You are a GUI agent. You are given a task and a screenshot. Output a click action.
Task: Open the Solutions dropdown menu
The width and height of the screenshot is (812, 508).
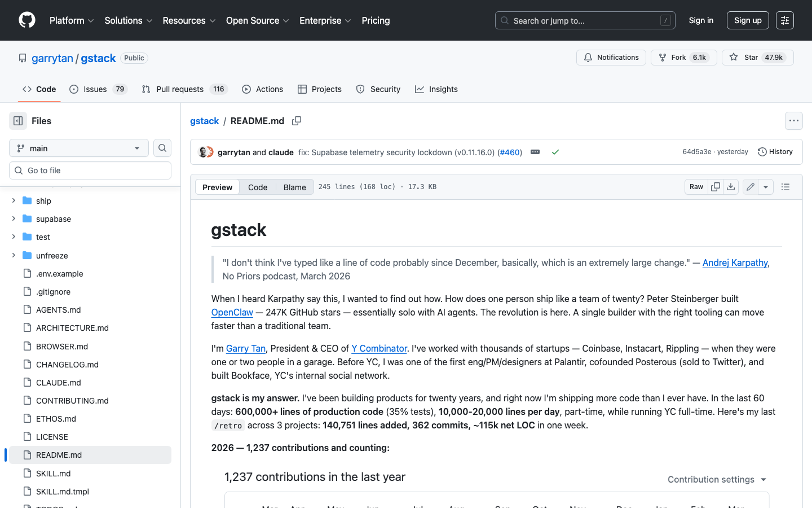point(129,20)
